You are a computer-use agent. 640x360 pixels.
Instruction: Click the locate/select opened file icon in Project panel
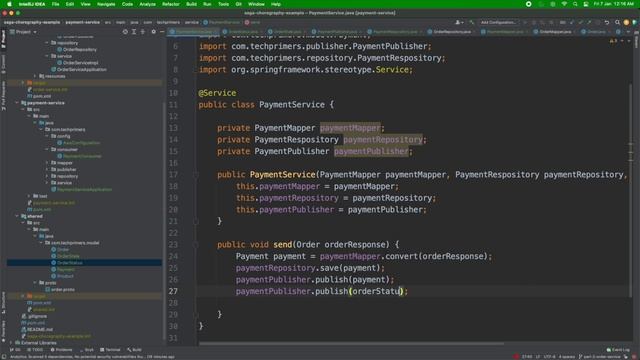coord(125,31)
